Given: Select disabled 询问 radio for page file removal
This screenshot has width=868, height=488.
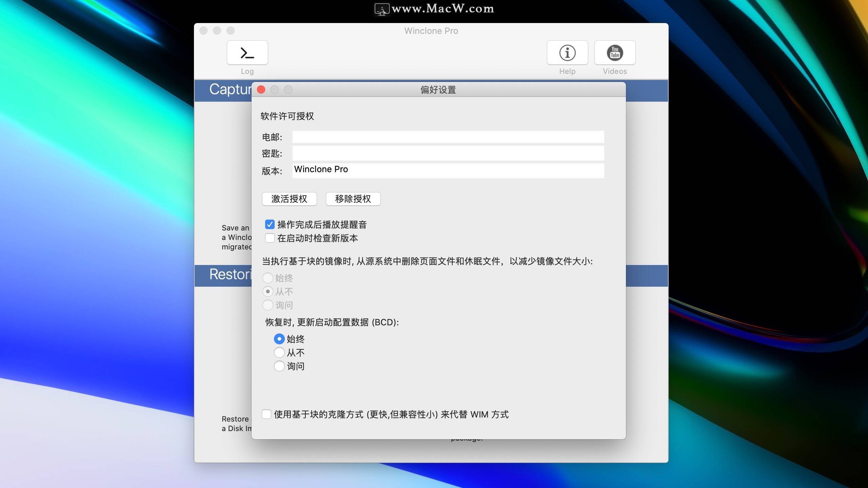Looking at the screenshot, I should click(268, 305).
